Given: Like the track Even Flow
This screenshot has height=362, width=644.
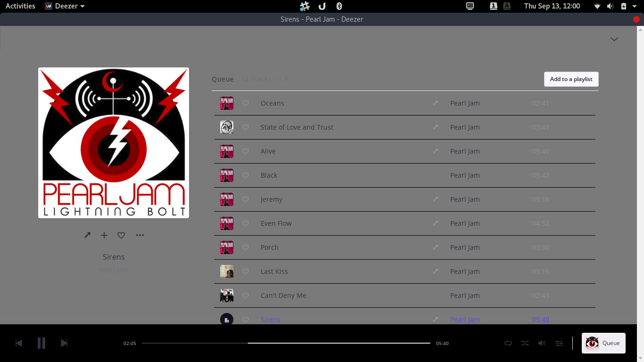Looking at the screenshot, I should [x=246, y=223].
